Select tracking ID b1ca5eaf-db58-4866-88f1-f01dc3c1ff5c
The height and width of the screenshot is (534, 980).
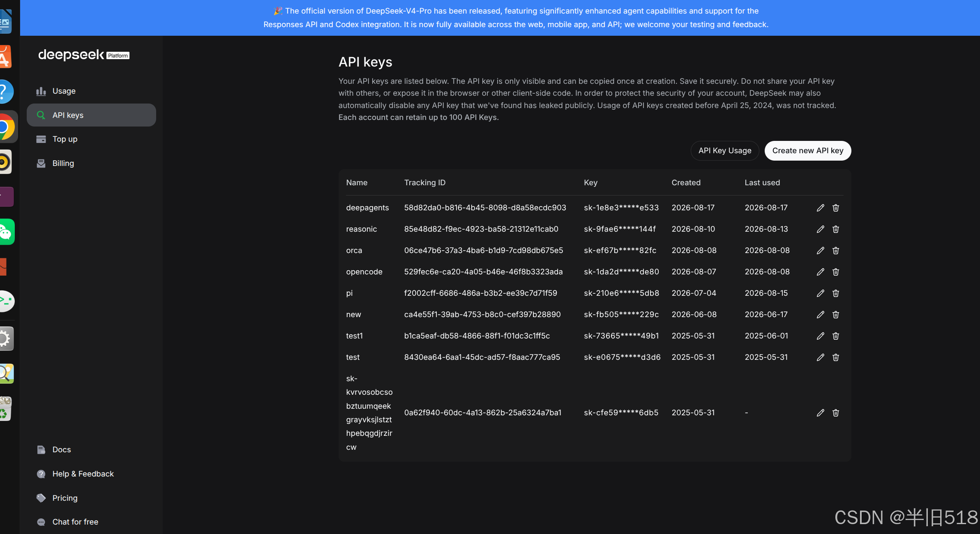(x=477, y=336)
